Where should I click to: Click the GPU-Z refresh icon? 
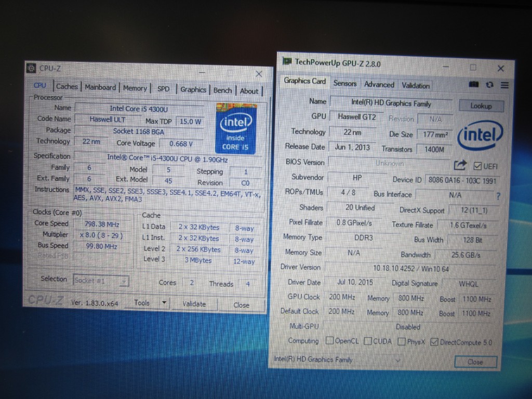[x=489, y=85]
